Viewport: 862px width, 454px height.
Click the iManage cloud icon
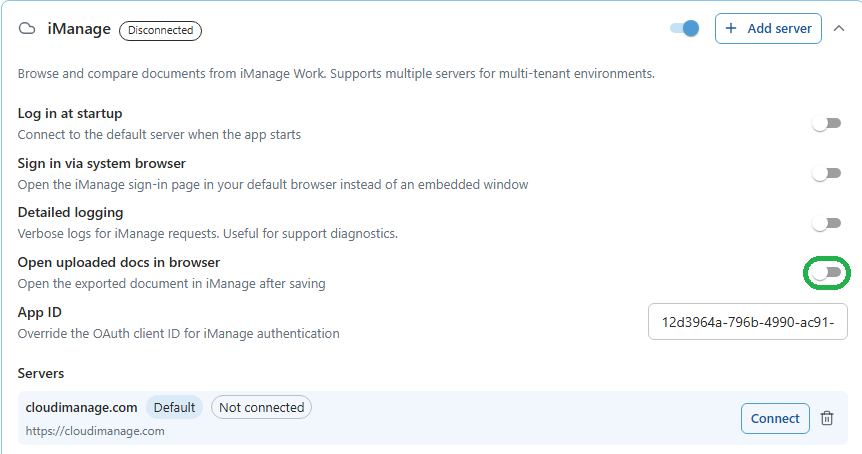(x=27, y=29)
